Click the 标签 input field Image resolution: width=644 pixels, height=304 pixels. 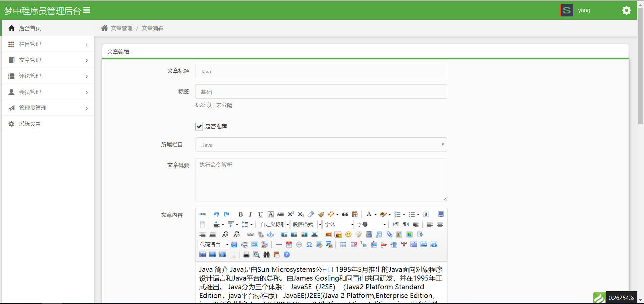[321, 92]
